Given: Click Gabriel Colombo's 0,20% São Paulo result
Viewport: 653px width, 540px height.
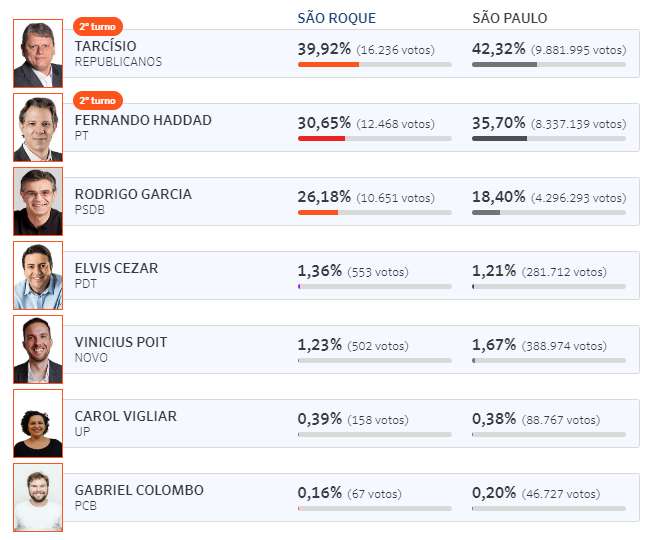Looking at the screenshot, I should tap(494, 493).
